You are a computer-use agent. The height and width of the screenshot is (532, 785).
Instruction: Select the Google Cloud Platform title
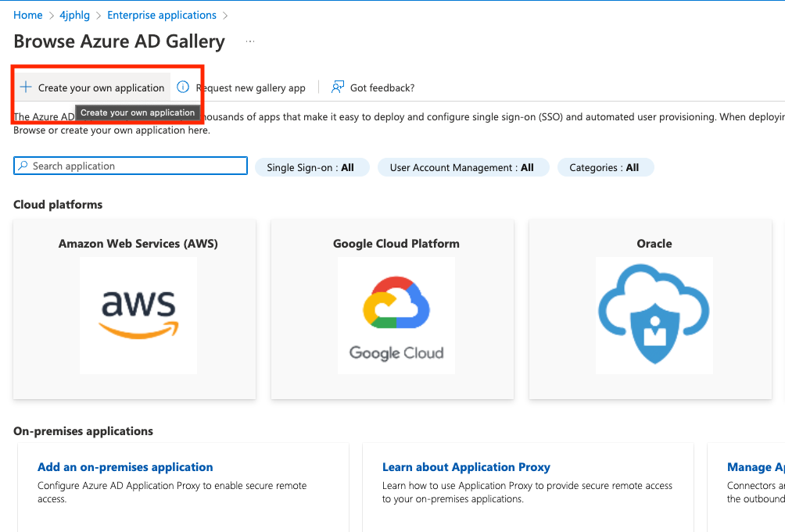point(396,244)
